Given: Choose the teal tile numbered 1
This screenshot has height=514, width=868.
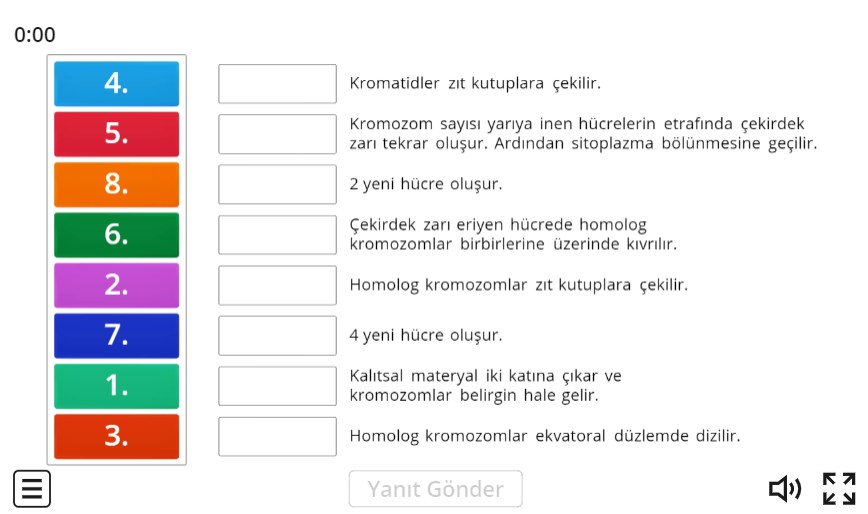Looking at the screenshot, I should [x=117, y=386].
